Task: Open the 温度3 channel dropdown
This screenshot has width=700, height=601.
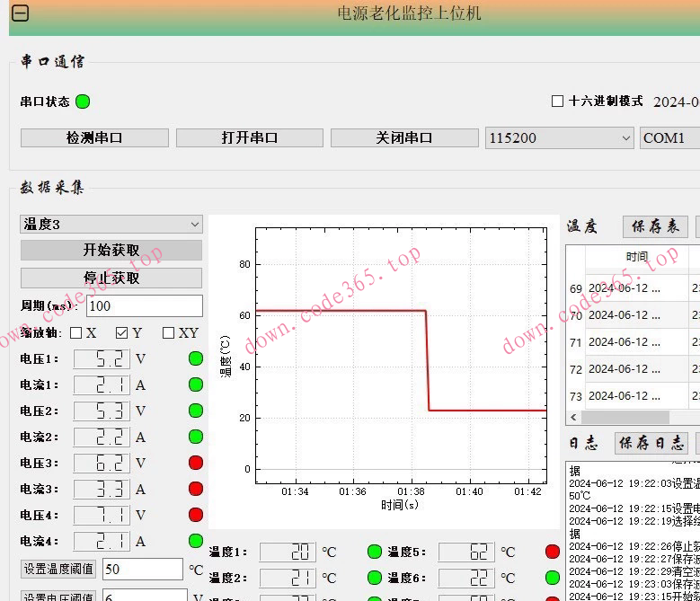Action: pyautogui.click(x=111, y=224)
